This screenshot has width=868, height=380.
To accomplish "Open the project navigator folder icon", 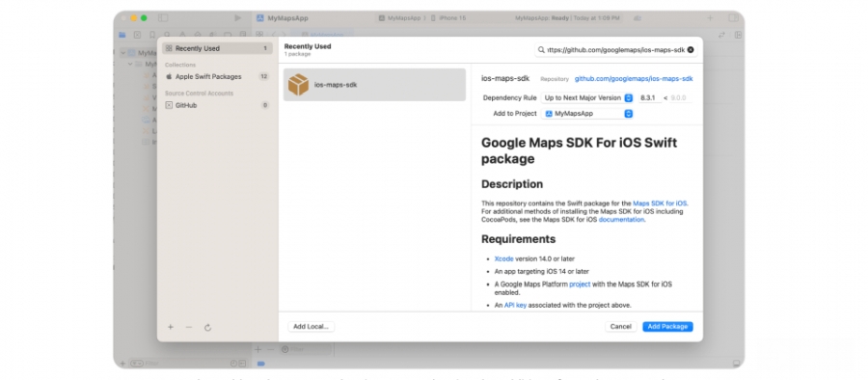I will click(x=122, y=35).
